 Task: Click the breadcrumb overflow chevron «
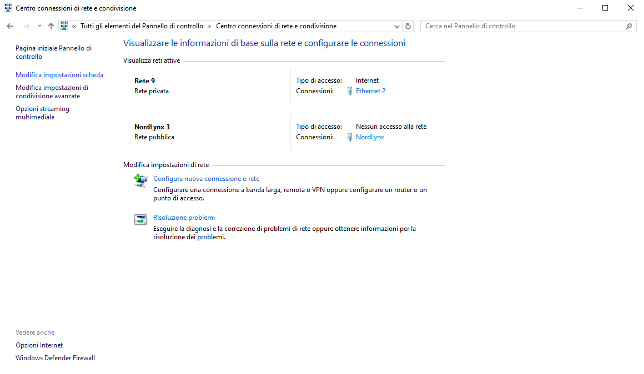(x=74, y=26)
